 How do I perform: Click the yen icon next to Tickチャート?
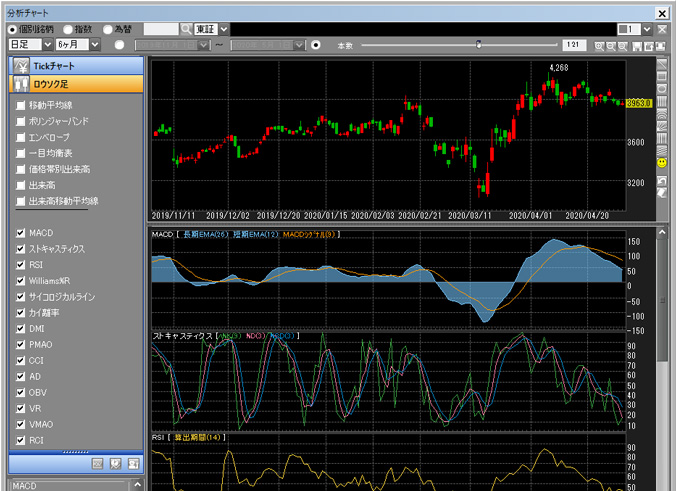click(x=21, y=66)
